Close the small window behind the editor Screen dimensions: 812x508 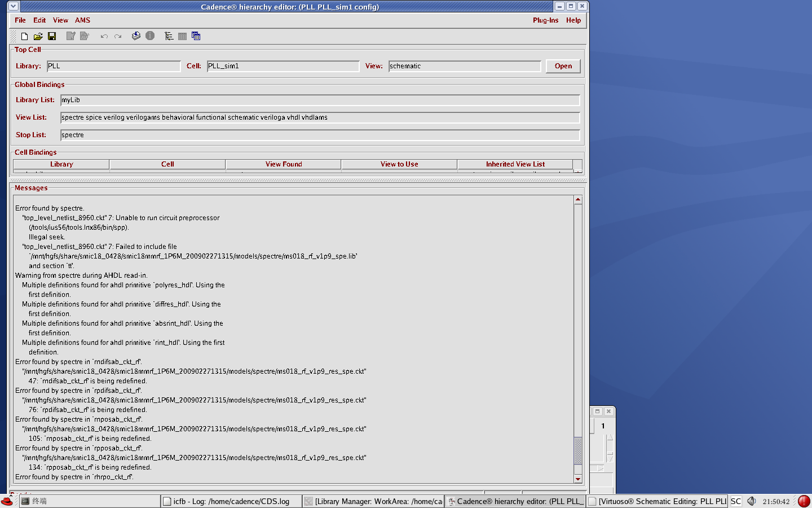pos(608,411)
